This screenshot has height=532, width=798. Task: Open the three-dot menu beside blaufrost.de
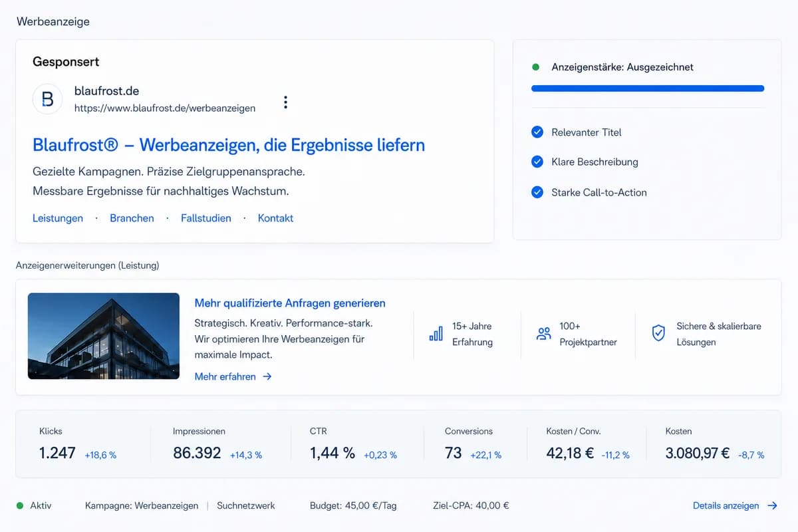pyautogui.click(x=285, y=102)
